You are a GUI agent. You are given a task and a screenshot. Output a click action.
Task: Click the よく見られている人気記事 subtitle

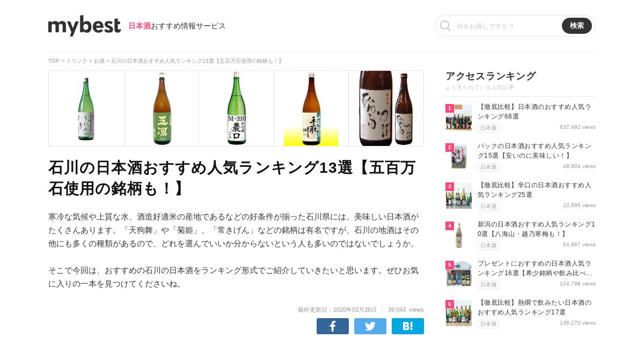(480, 87)
